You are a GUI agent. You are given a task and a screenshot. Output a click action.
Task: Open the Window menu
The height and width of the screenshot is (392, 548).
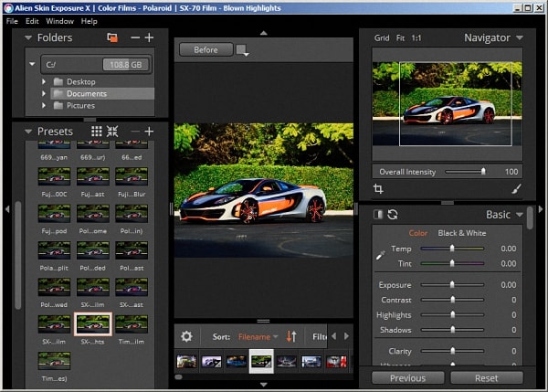pos(59,20)
